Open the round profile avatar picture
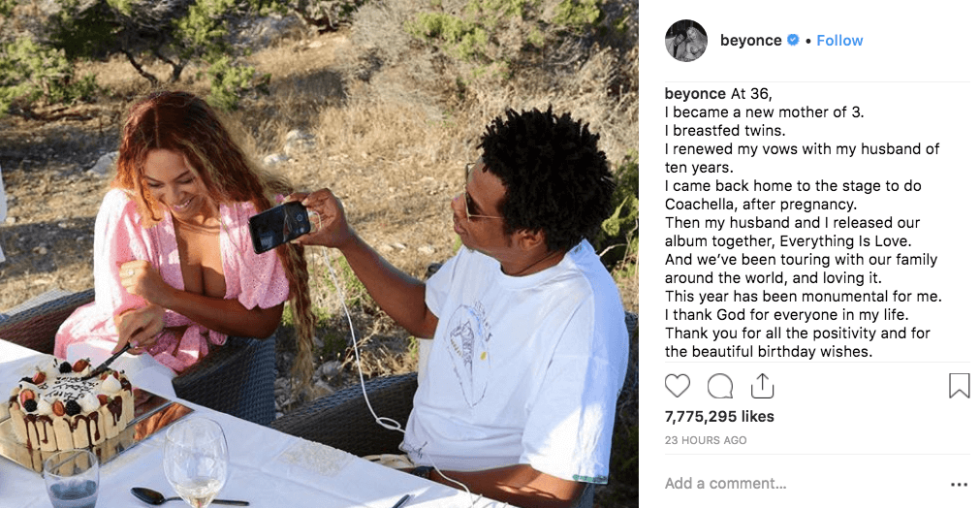The width and height of the screenshot is (980, 508). click(685, 41)
